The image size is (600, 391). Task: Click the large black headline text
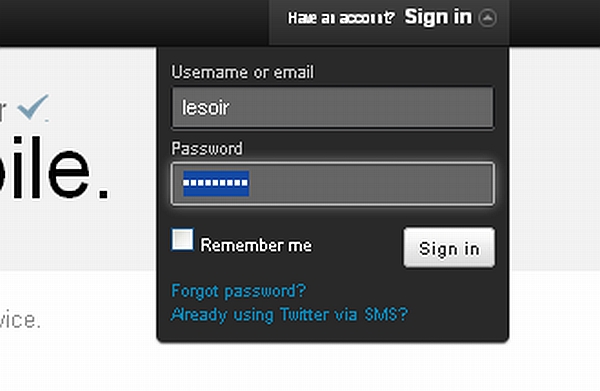54,168
